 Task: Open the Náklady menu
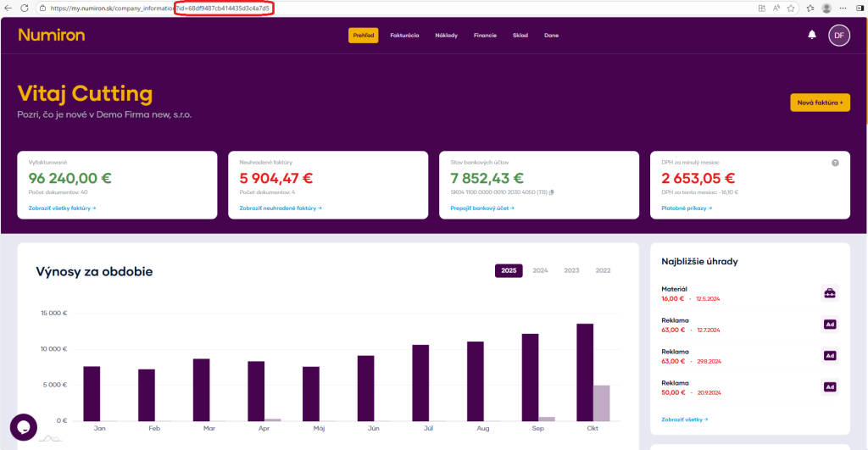446,36
